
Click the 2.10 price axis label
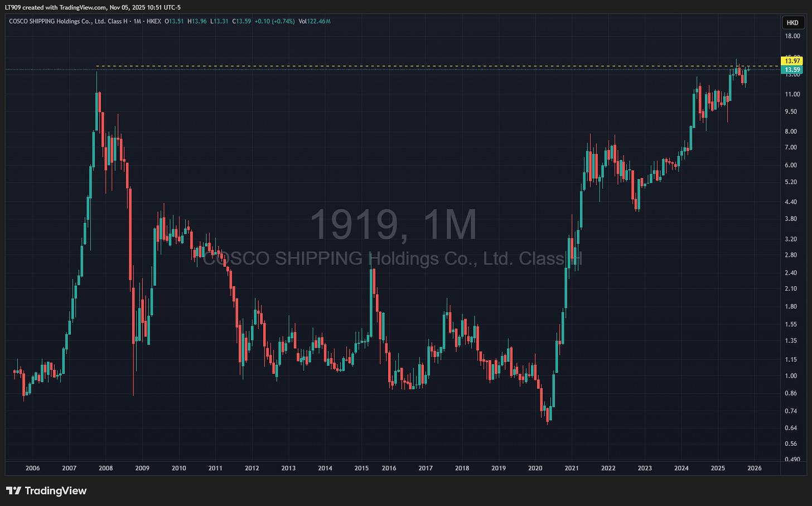[791, 288]
